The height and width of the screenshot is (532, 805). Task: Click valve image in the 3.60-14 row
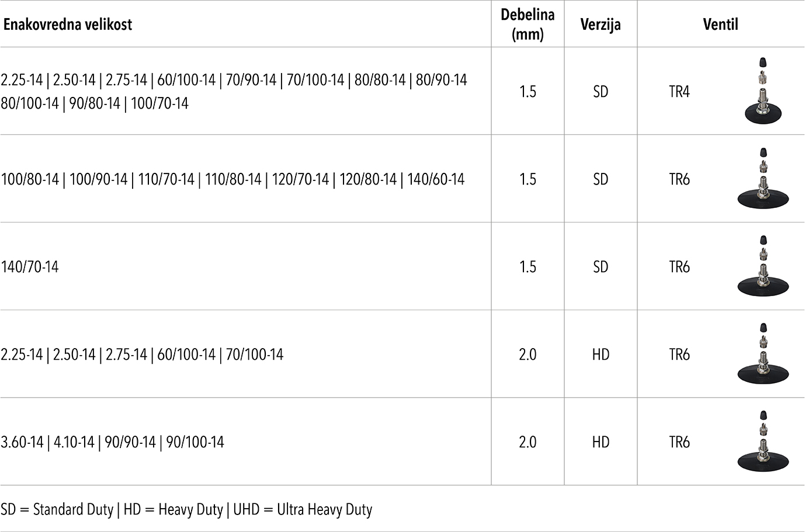[763, 441]
